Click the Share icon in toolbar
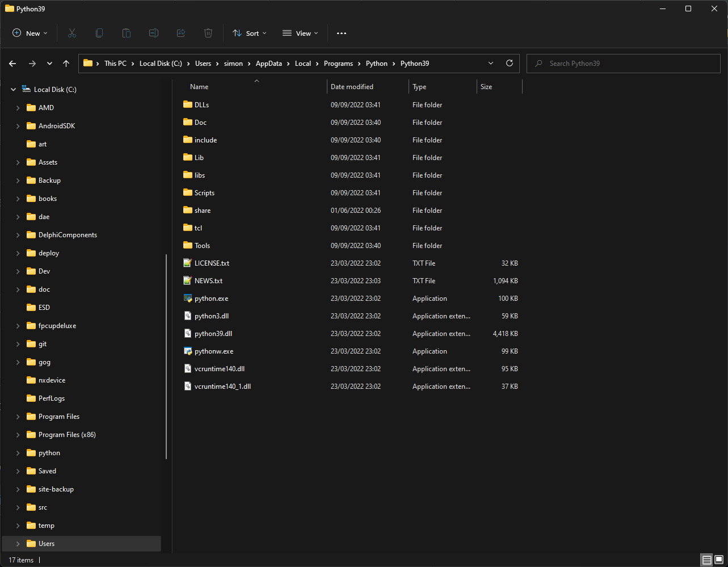728x567 pixels. [181, 33]
